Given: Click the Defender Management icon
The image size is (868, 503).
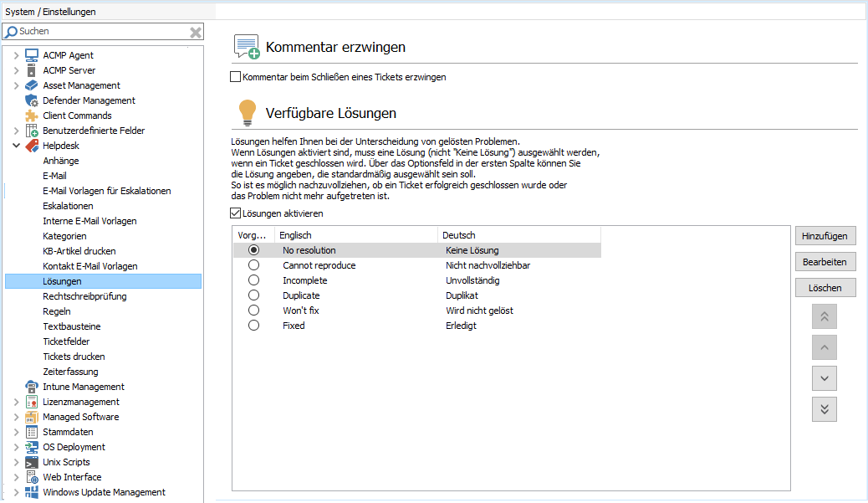Looking at the screenshot, I should point(31,100).
